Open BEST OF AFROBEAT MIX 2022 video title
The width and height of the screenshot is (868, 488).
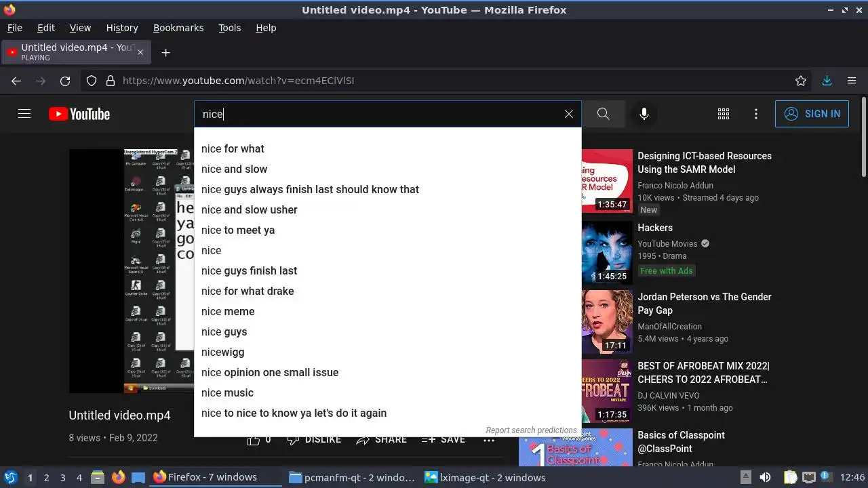[x=704, y=373]
